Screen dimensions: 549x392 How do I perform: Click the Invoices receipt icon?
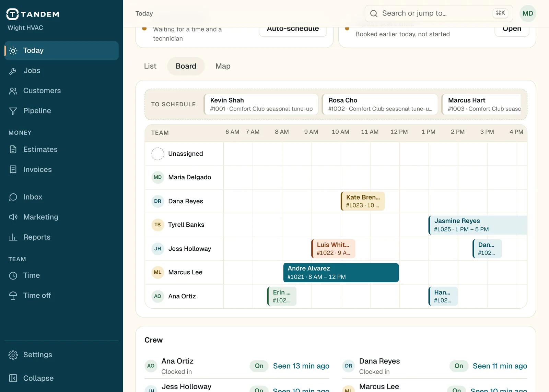click(x=13, y=170)
